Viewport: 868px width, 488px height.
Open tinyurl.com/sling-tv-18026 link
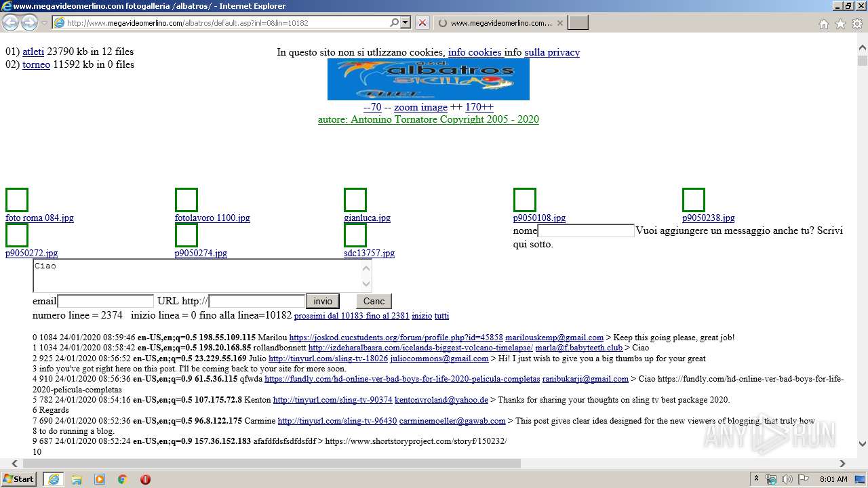(328, 359)
